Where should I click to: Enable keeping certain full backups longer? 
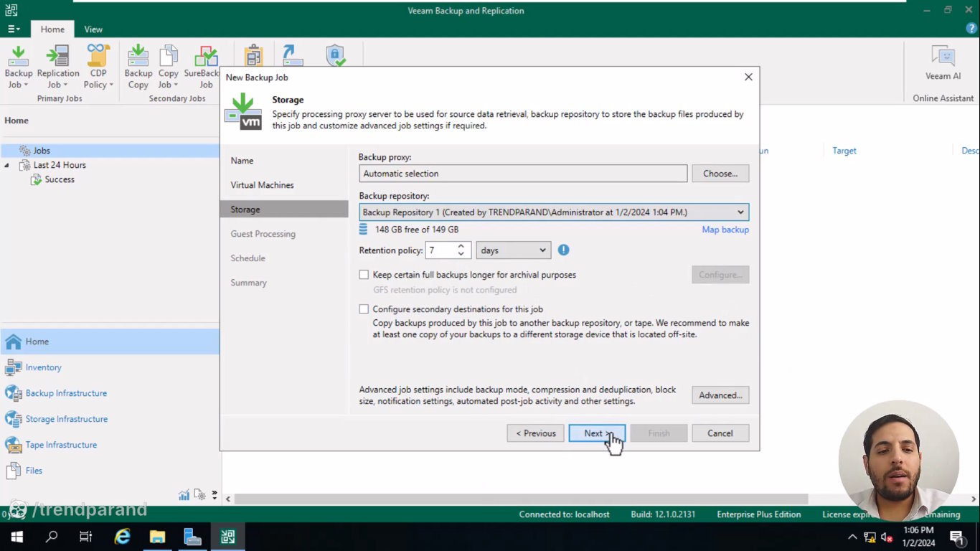(364, 275)
